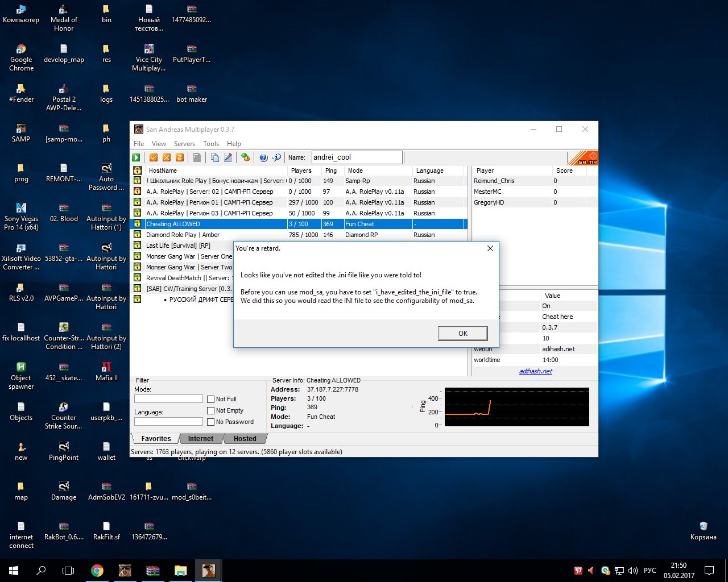
Task: Open the Settings tools icon in toolbar
Action: pos(245,157)
